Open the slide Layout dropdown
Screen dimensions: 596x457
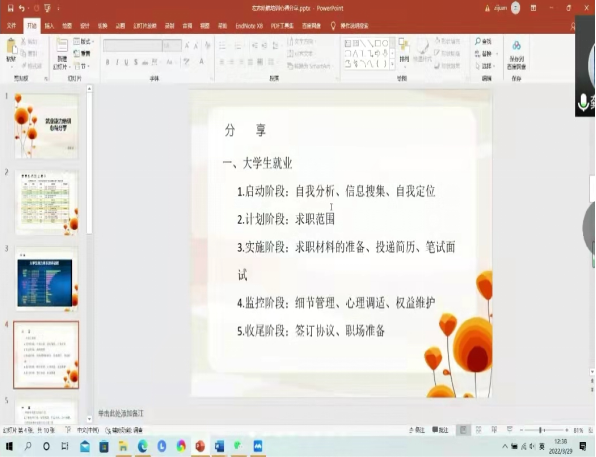(x=84, y=41)
